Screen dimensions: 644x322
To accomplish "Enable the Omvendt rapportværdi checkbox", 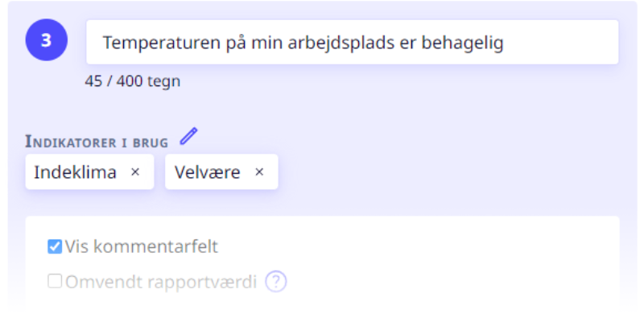I will (55, 281).
